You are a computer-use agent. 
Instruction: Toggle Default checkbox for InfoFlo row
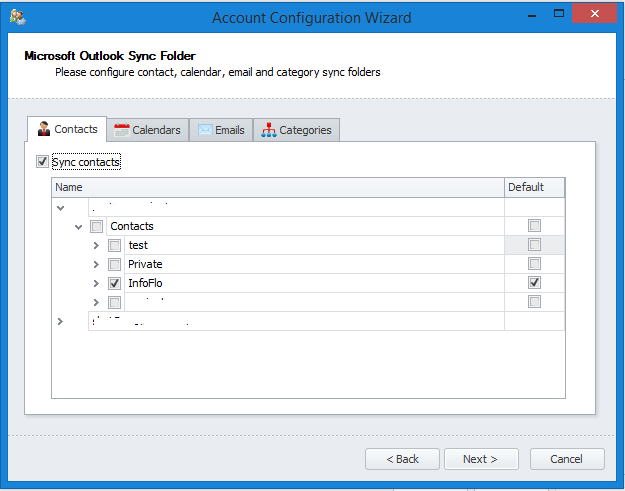click(535, 283)
